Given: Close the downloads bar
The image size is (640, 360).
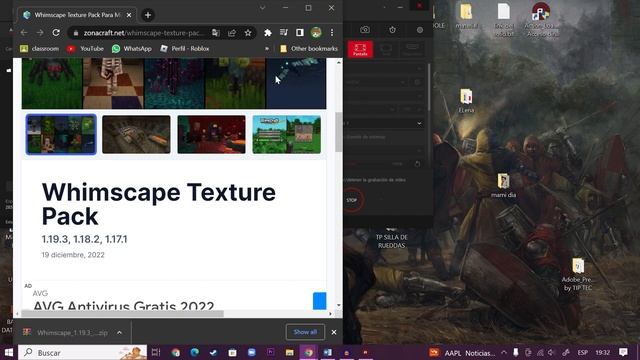Looking at the screenshot, I should 334,332.
